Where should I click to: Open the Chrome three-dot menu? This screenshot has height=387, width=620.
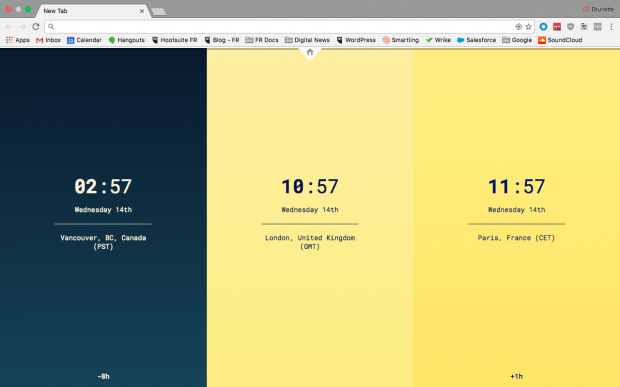[611, 26]
